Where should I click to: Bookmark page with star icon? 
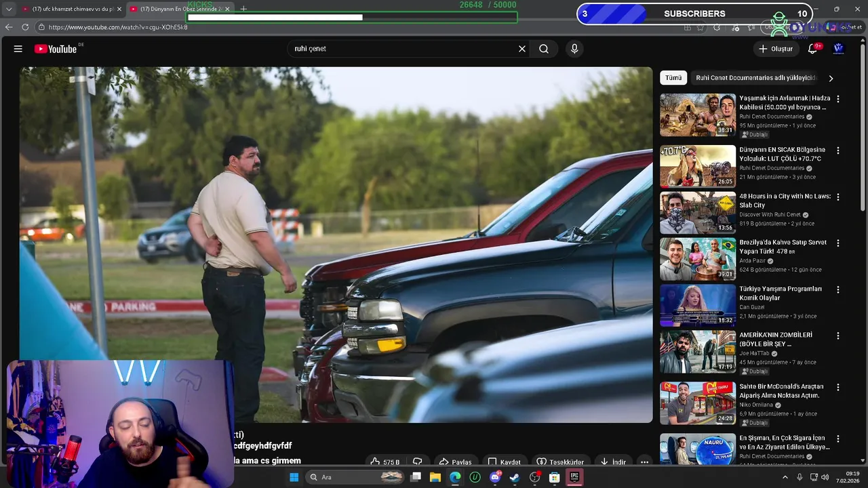701,27
